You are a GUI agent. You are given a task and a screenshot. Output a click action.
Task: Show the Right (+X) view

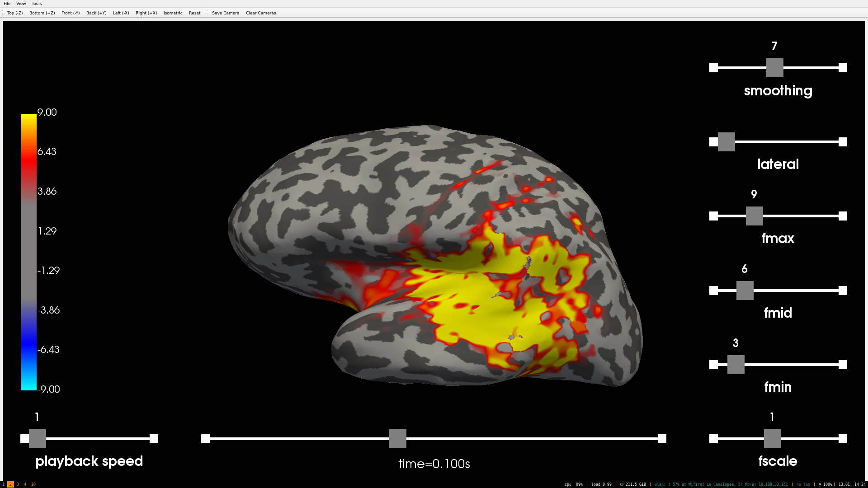coord(146,13)
